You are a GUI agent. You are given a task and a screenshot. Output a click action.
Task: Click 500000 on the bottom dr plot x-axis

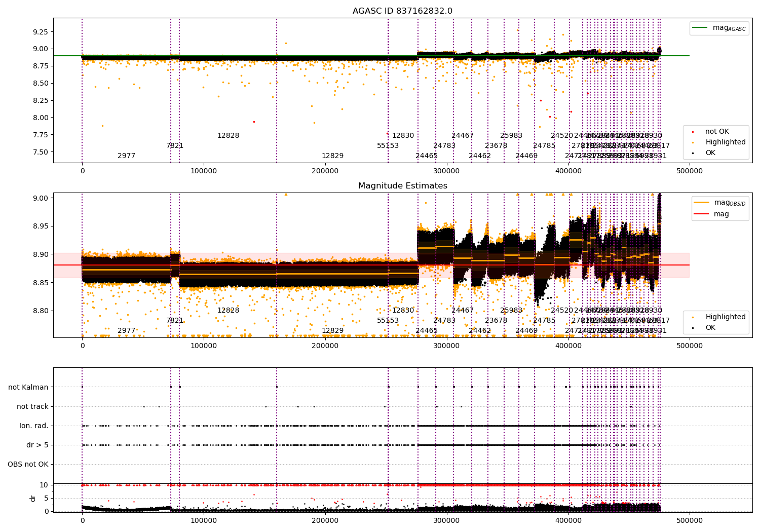690,520
